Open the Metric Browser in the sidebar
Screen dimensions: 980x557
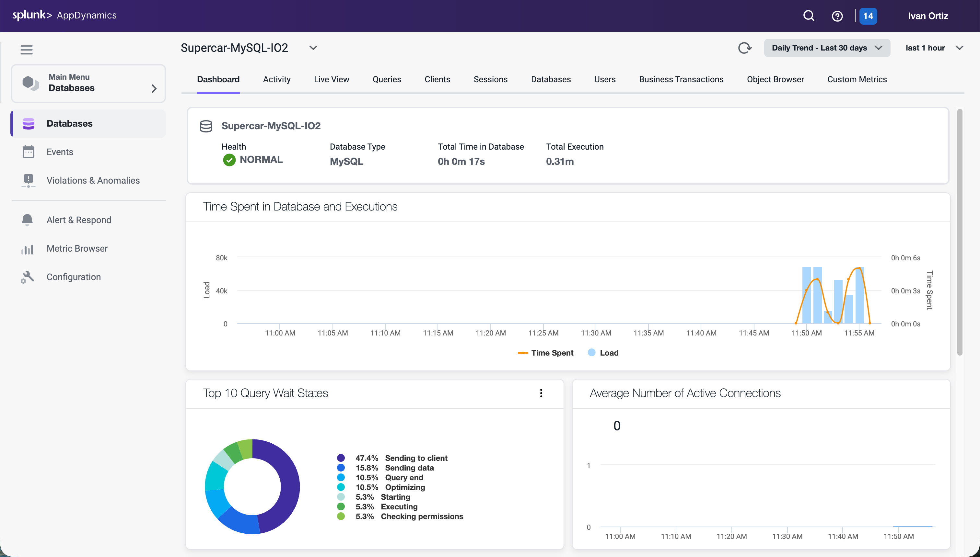[77, 248]
